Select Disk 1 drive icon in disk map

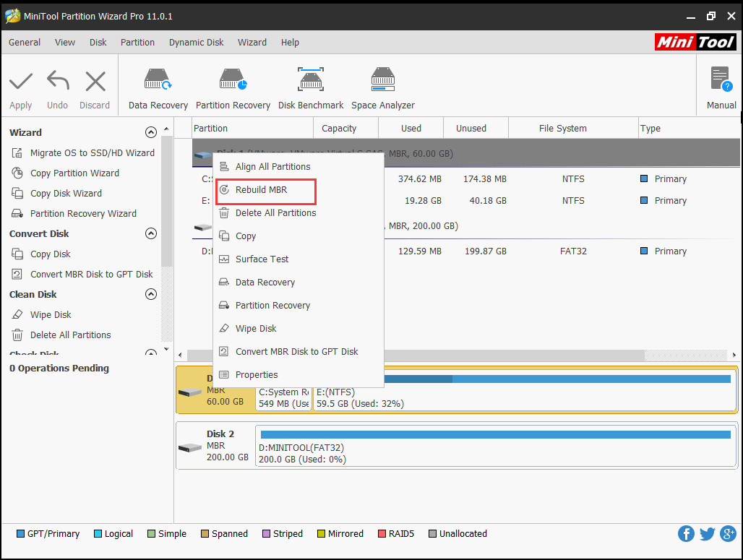[190, 392]
